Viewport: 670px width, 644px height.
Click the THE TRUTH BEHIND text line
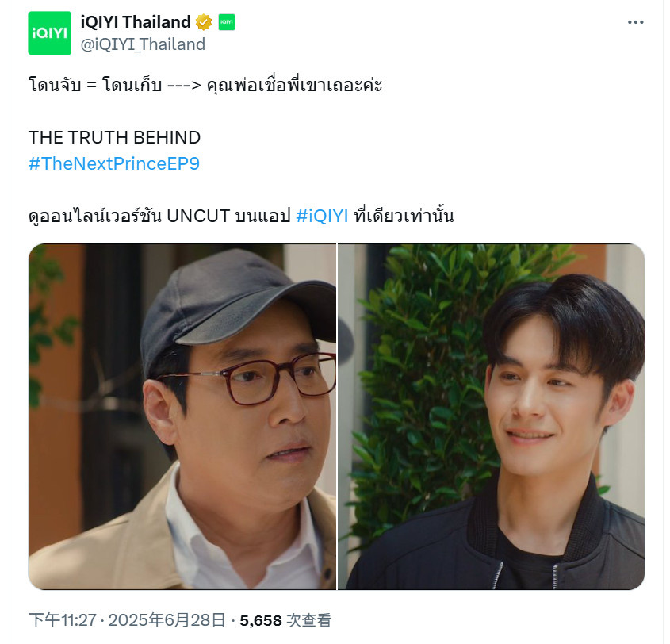[x=114, y=137]
